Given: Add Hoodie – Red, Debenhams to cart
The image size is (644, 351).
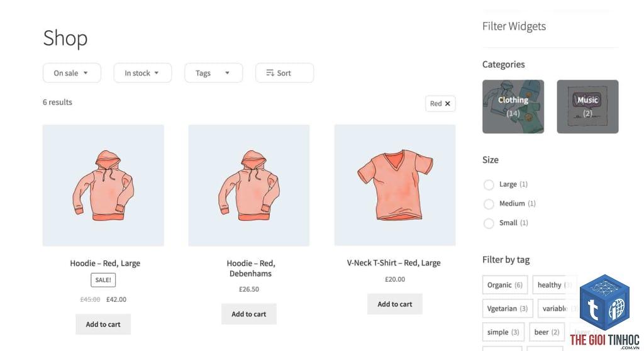Looking at the screenshot, I should point(249,314).
